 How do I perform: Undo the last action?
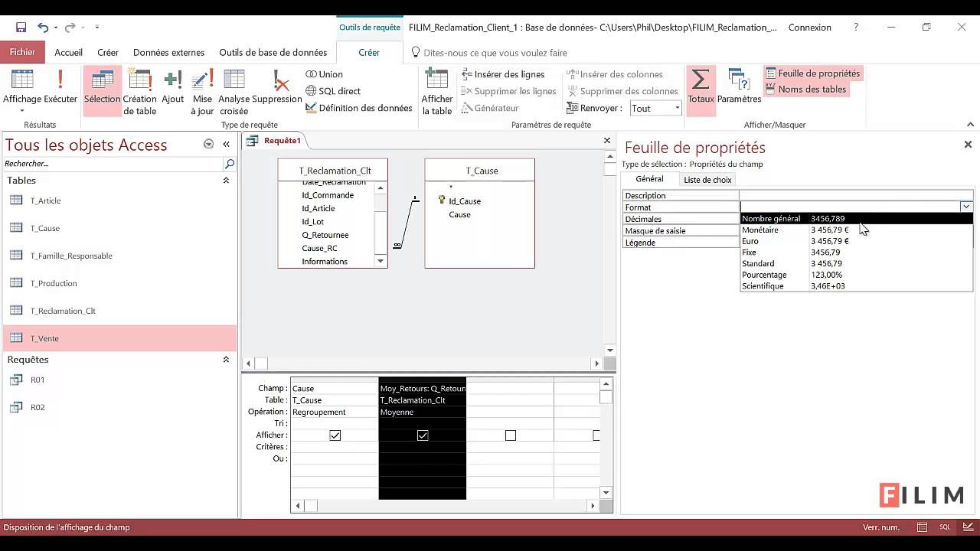pyautogui.click(x=42, y=28)
